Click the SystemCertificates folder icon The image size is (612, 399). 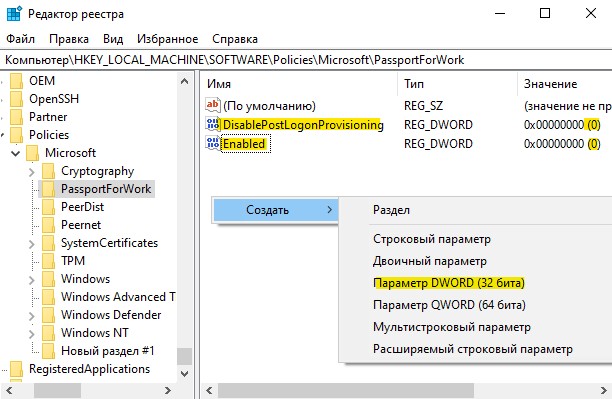coord(48,243)
